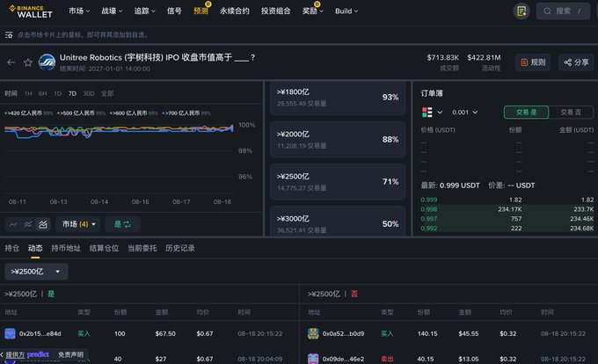Switch to the 结算仓位 tab
This screenshot has height=364, width=598.
pyautogui.click(x=104, y=248)
